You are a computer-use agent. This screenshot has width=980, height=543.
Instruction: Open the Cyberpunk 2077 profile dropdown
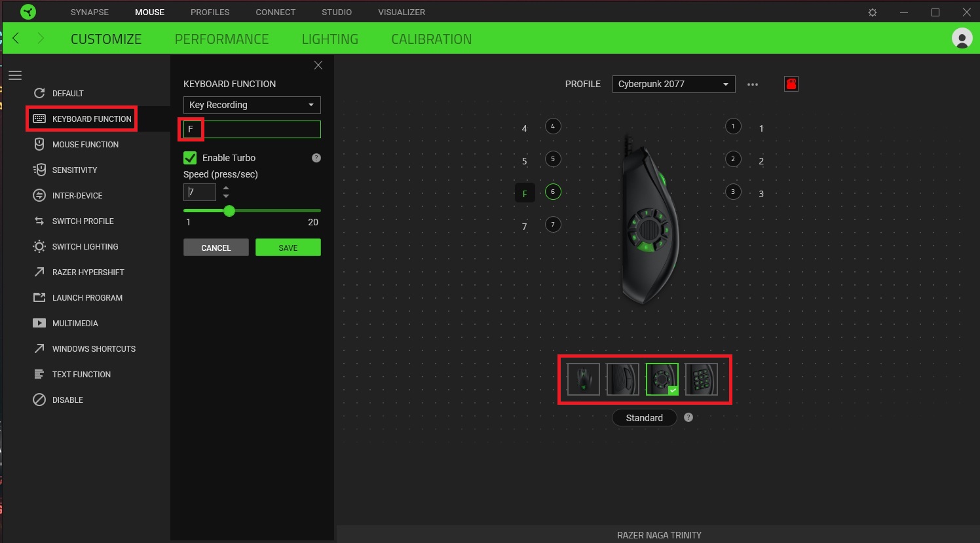tap(673, 84)
